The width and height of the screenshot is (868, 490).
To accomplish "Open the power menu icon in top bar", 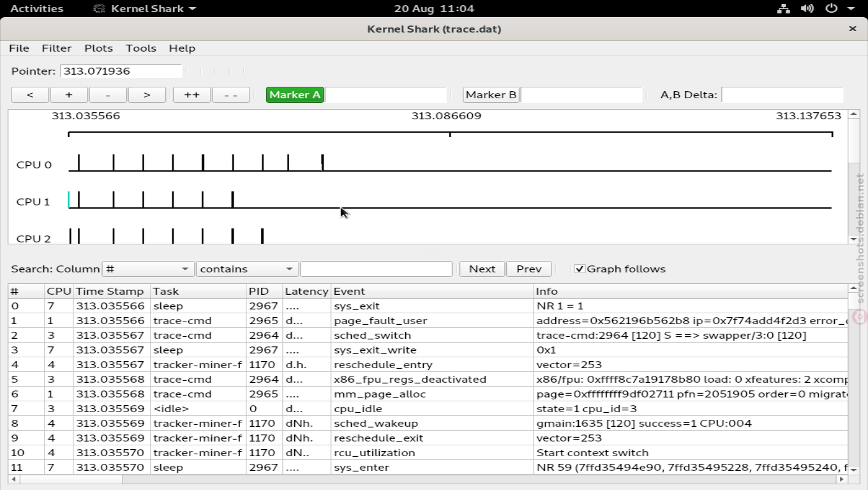I will (x=831, y=9).
